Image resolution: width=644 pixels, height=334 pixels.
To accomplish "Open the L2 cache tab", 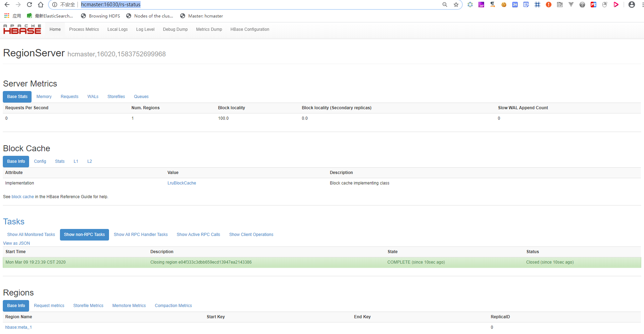I will click(89, 161).
